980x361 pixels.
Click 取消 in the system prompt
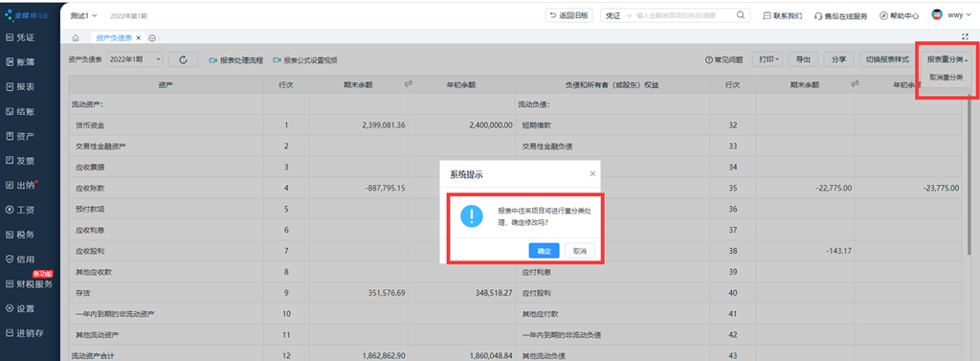coord(580,251)
